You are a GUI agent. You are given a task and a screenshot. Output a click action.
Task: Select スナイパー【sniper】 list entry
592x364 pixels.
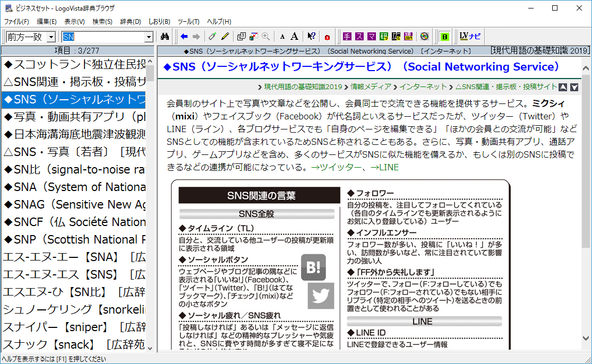(74, 327)
